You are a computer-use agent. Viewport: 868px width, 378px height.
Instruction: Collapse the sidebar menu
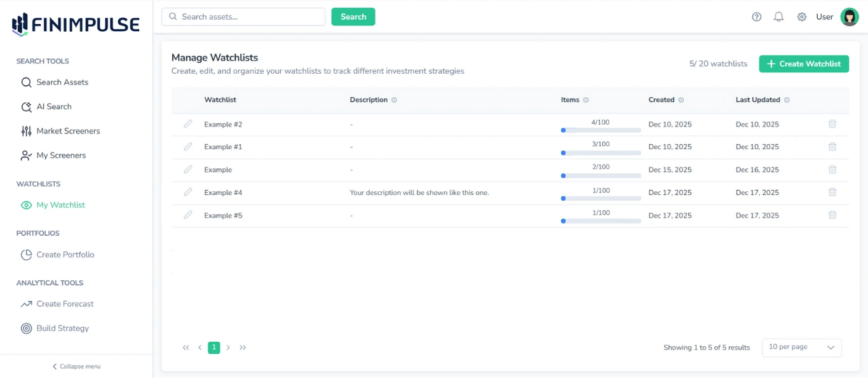click(76, 366)
